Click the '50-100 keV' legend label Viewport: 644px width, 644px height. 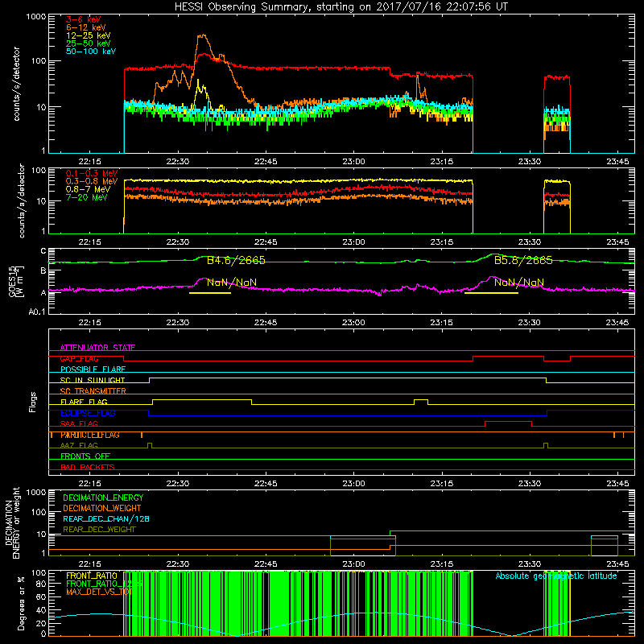[91, 52]
